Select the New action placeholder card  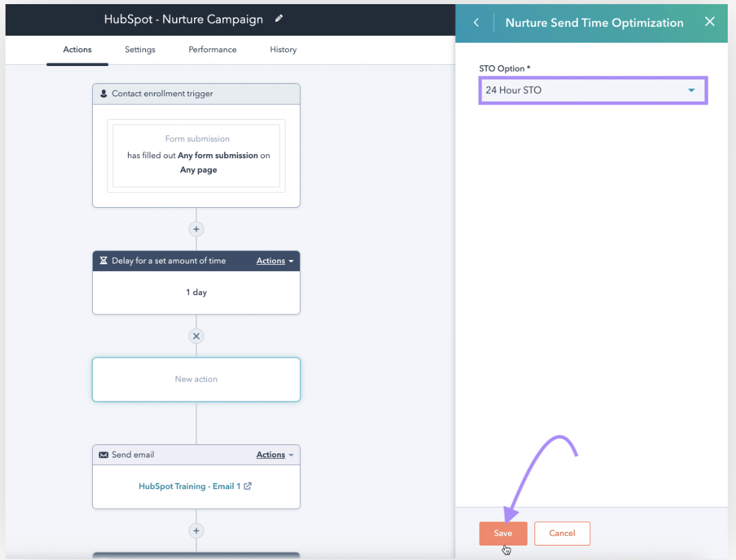pos(196,379)
